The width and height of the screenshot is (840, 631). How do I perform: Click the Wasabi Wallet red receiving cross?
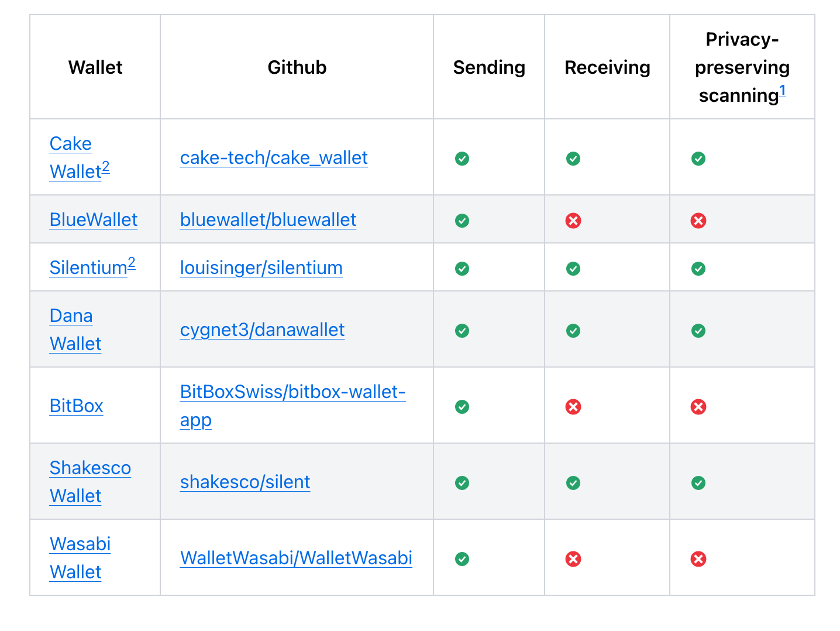(x=573, y=559)
